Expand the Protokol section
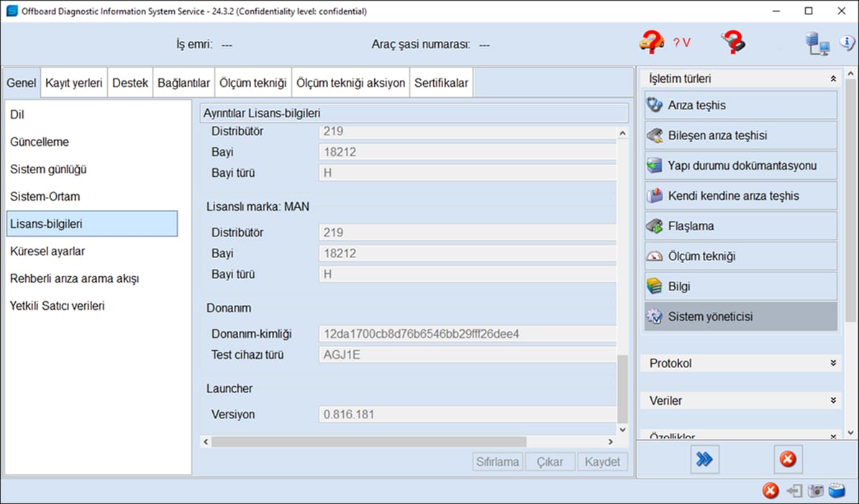This screenshot has height=504, width=859. (833, 363)
